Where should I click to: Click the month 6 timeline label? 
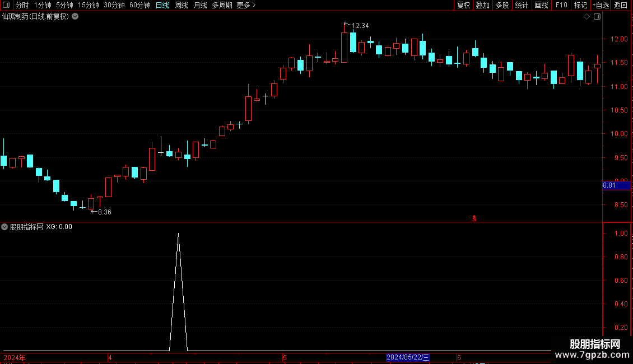point(459,357)
